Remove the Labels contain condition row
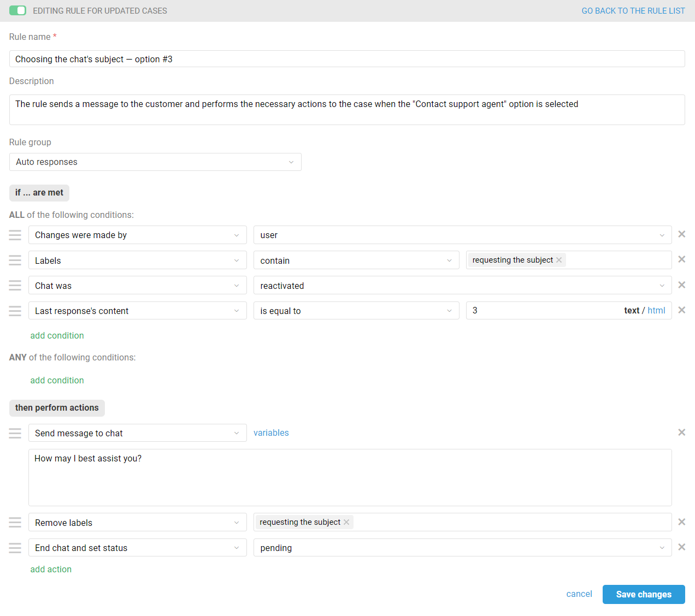695x616 pixels. point(681,259)
